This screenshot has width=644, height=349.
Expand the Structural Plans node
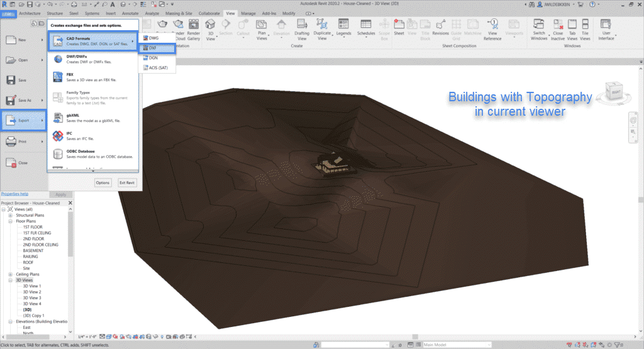pyautogui.click(x=10, y=215)
